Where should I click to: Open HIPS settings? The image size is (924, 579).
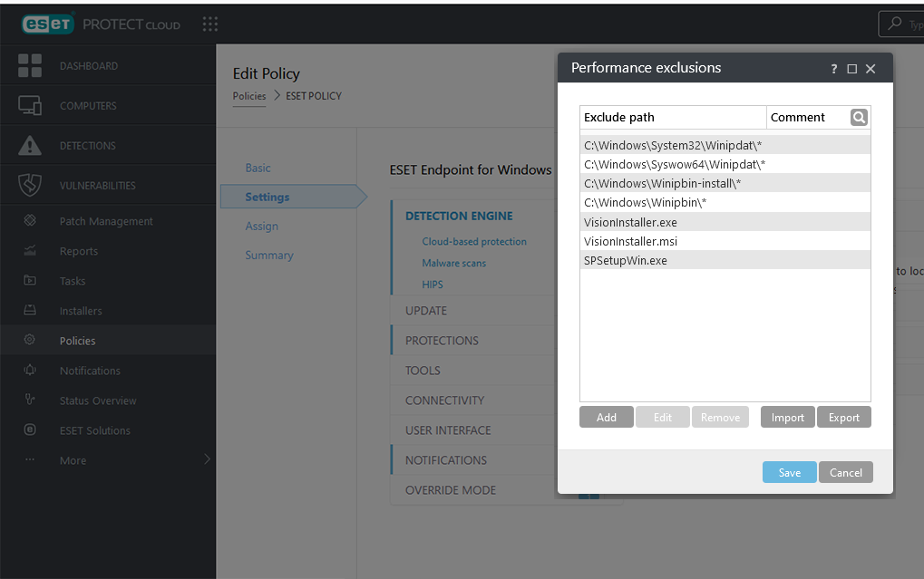[433, 285]
